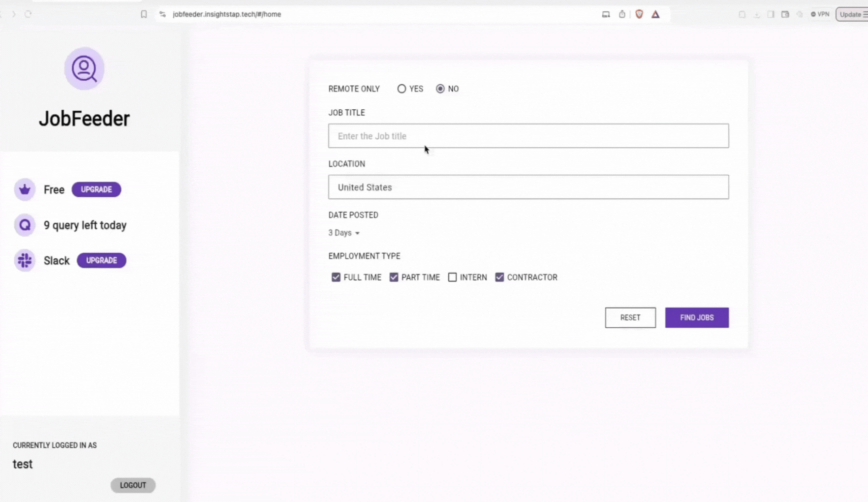This screenshot has width=868, height=502.
Task: Click the crown icon beside Free plan
Action: pos(24,189)
